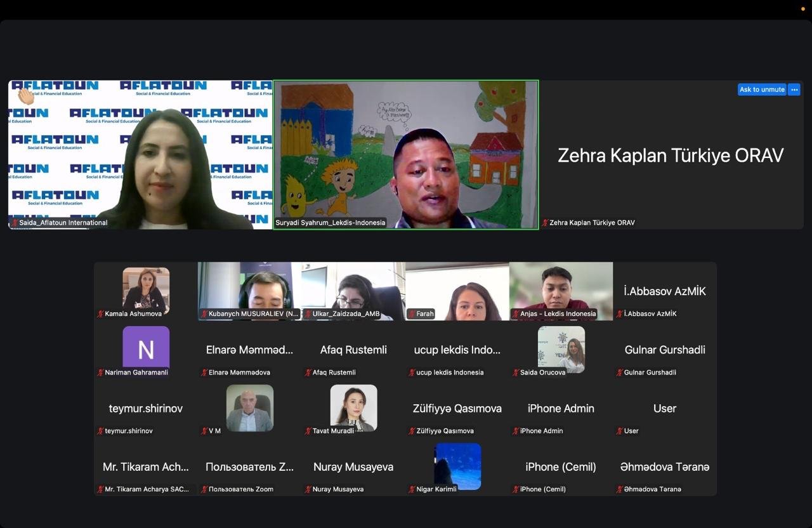The image size is (812, 528).
Task: Open the three-dot more options menu
Action: coord(794,89)
